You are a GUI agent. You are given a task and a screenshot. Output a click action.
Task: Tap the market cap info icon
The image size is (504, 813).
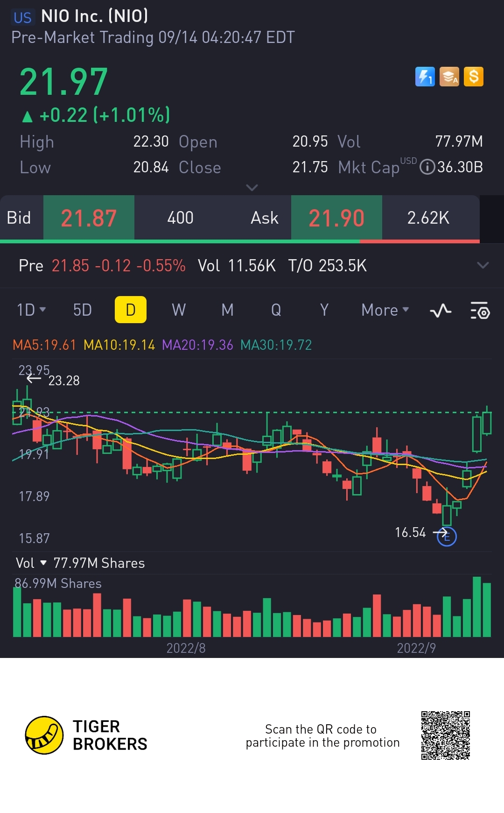click(x=427, y=167)
